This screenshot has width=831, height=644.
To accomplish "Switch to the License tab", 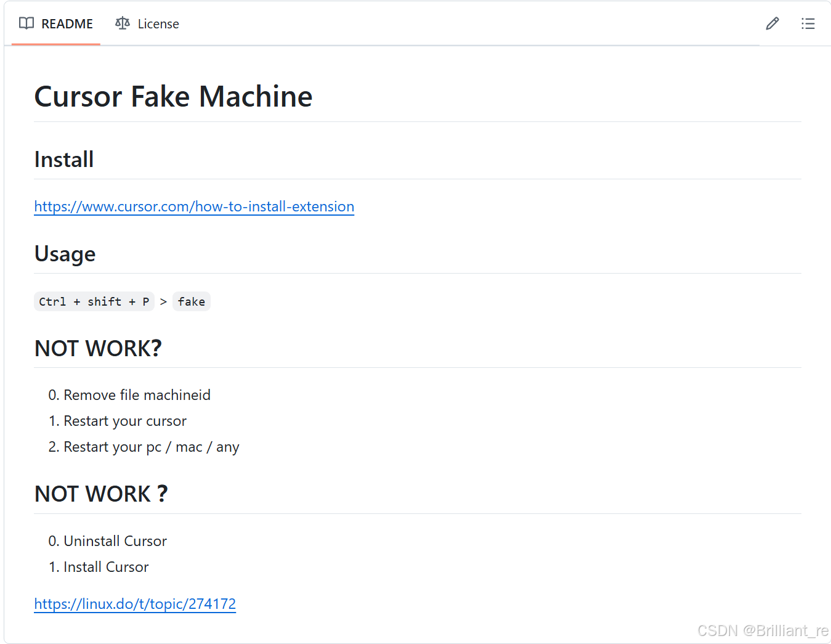I will [x=147, y=24].
